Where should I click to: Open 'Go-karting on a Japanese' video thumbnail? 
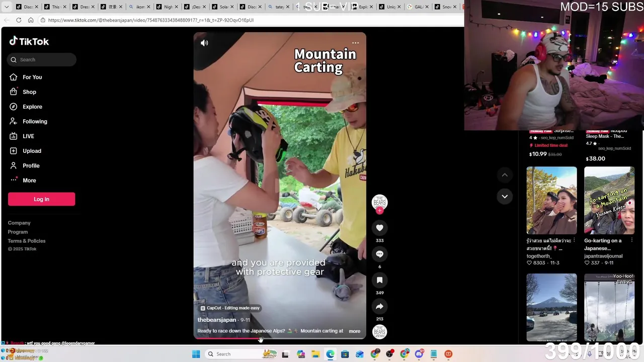[609, 201]
